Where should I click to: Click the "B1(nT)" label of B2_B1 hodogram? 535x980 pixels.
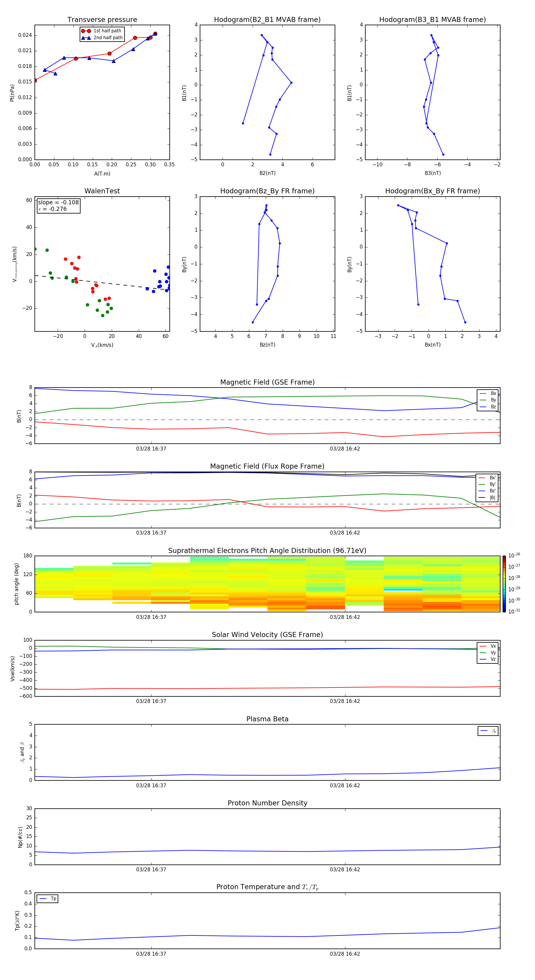coord(184,93)
